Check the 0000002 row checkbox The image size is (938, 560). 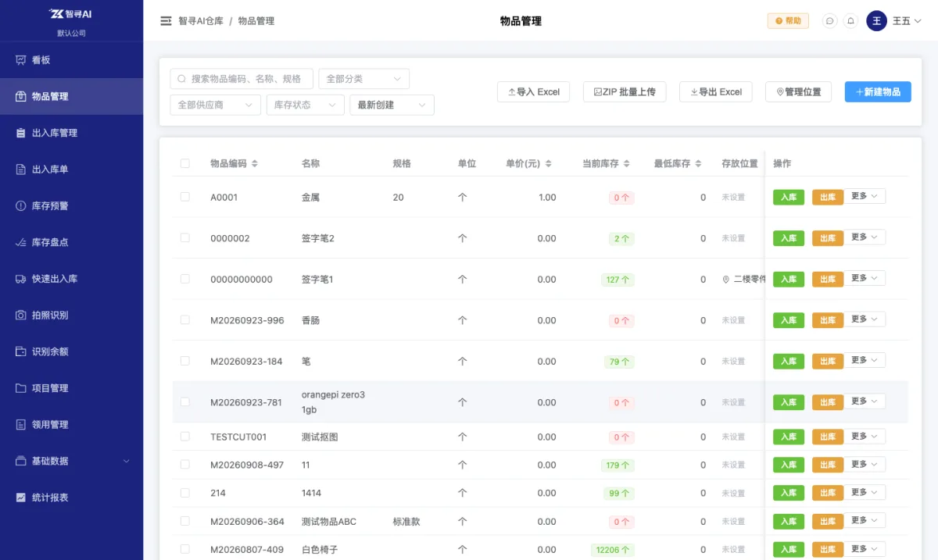coord(184,237)
